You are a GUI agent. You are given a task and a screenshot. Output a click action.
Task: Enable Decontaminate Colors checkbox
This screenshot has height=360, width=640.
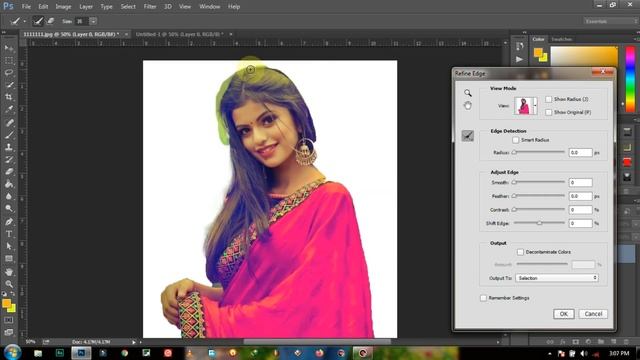click(x=520, y=252)
